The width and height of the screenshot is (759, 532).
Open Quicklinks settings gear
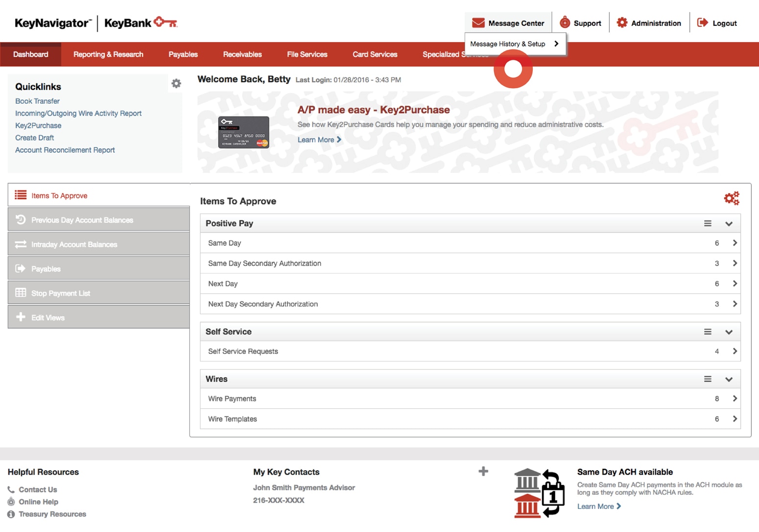(x=176, y=84)
